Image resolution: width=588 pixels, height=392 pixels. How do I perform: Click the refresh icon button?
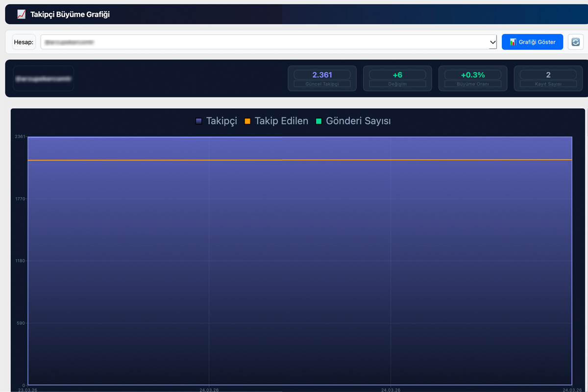coord(576,42)
